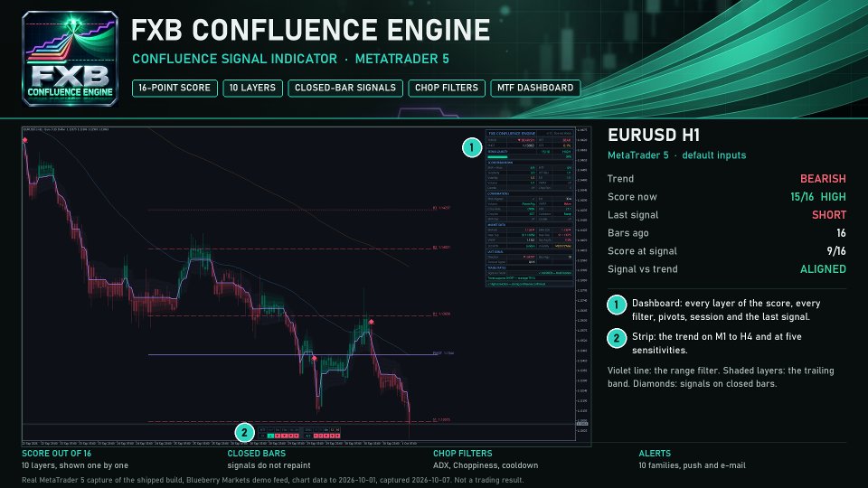Click the ALERTS footer heading

point(655,453)
